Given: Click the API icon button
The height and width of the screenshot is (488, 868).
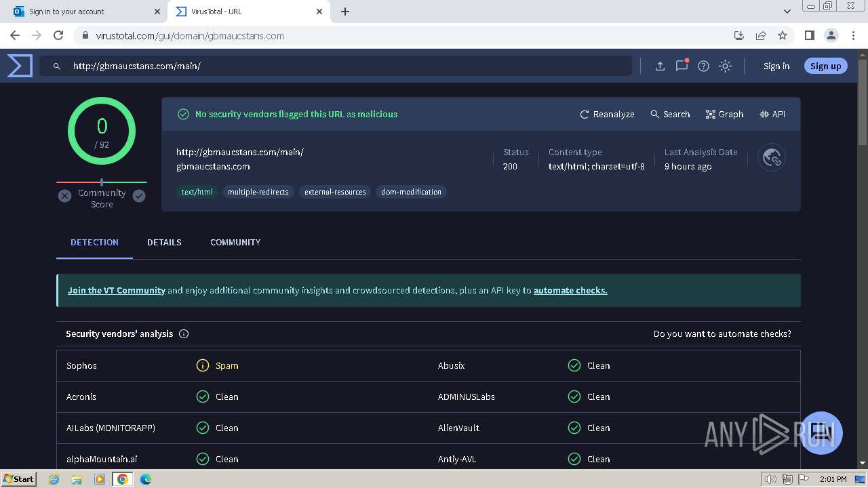Looking at the screenshot, I should point(772,114).
